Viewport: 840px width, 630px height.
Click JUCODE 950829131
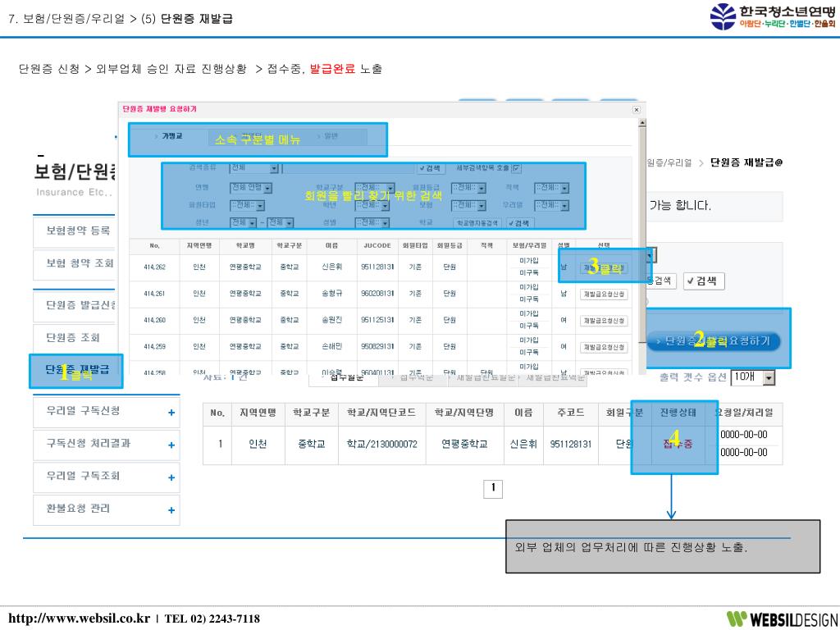coord(377,347)
